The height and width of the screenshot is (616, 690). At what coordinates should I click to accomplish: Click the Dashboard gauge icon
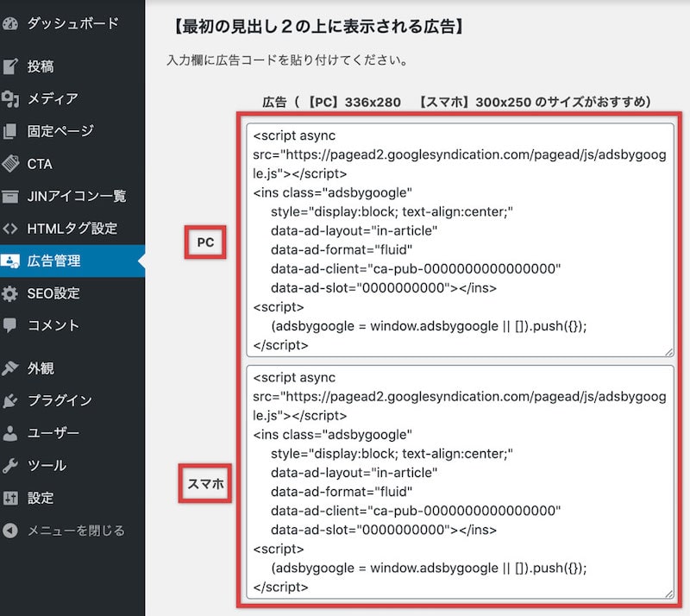point(9,23)
